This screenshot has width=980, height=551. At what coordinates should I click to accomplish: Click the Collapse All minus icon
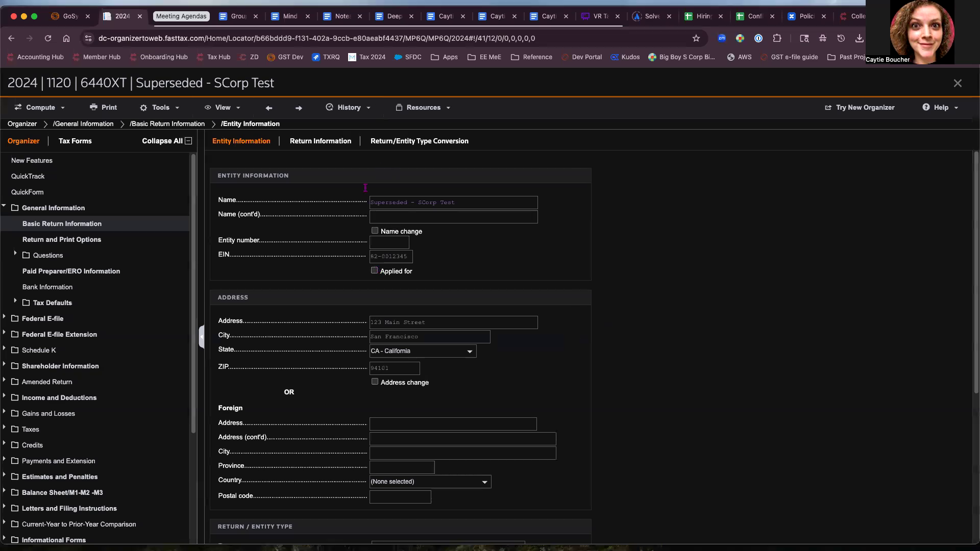[188, 141]
